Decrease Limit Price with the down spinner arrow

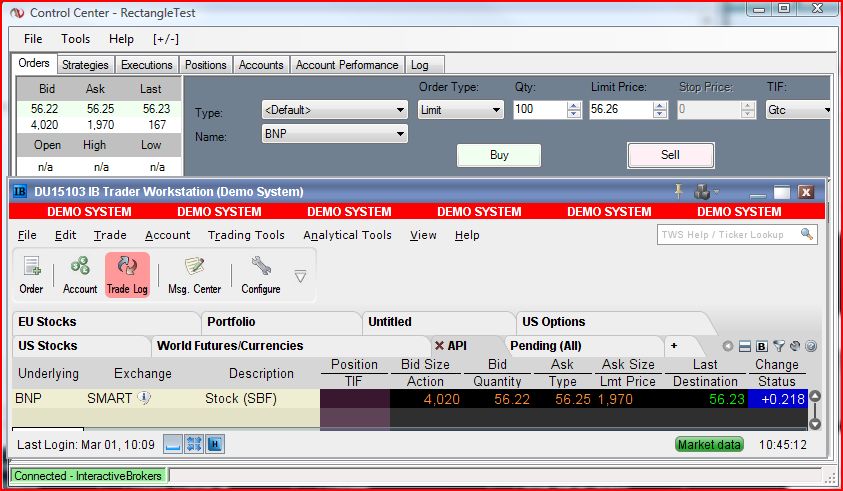coord(660,114)
